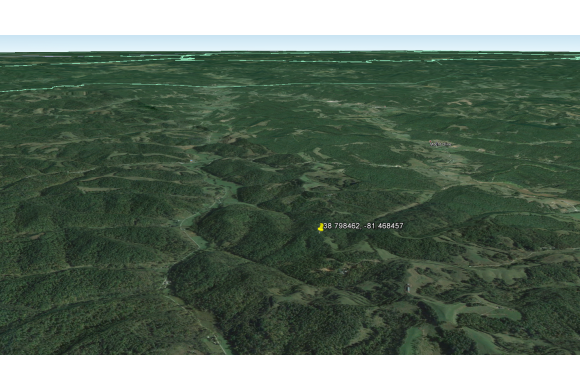The image size is (580, 390).
Task: Select the 38.798462, -81.468457 coordinate label
Action: click(x=364, y=226)
